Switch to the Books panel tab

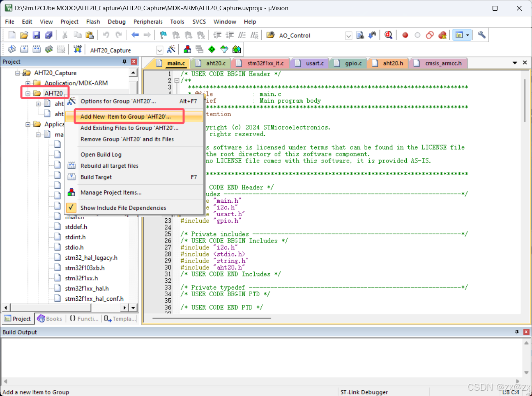(50, 319)
